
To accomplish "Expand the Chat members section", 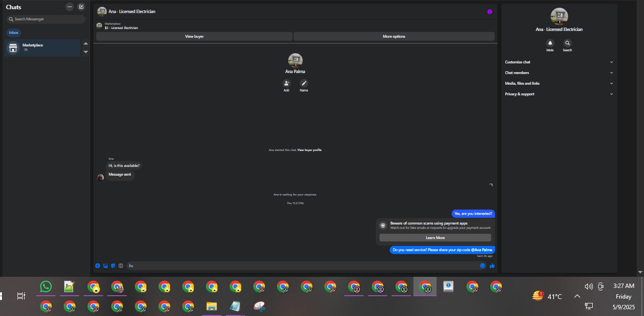I will (x=559, y=73).
